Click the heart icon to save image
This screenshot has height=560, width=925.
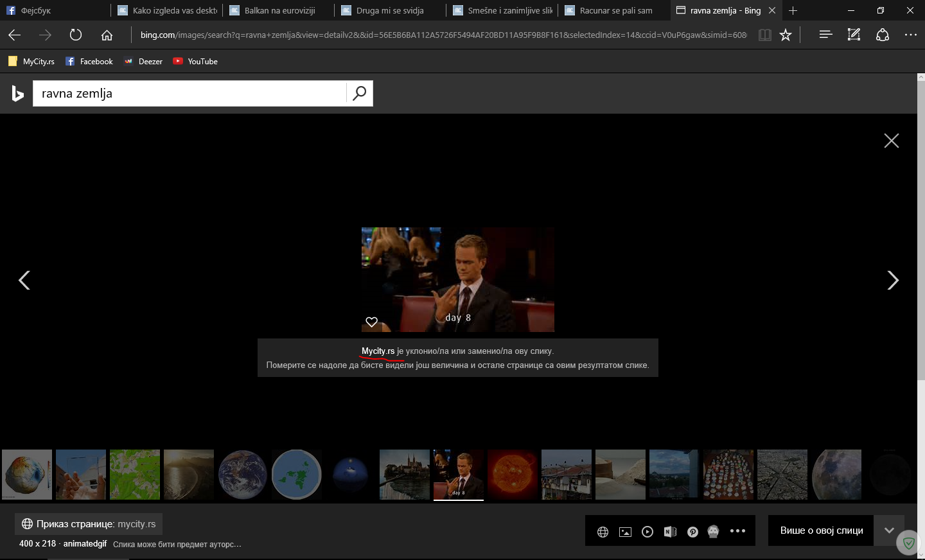[x=371, y=322]
